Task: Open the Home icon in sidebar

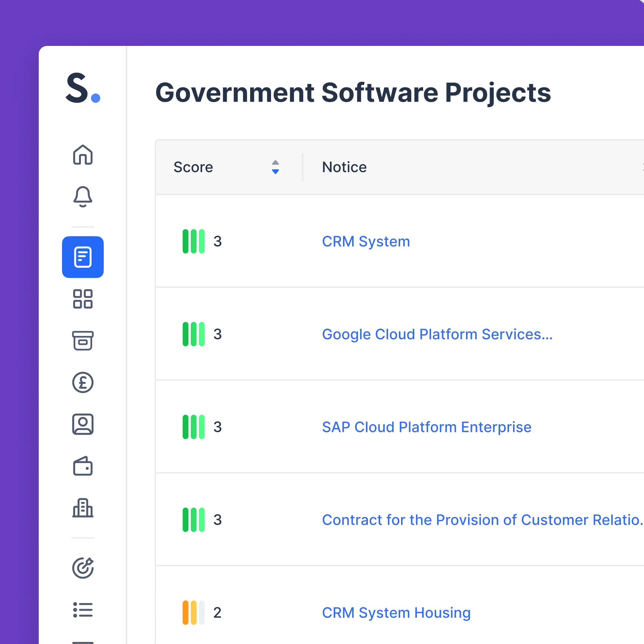Action: click(x=83, y=155)
